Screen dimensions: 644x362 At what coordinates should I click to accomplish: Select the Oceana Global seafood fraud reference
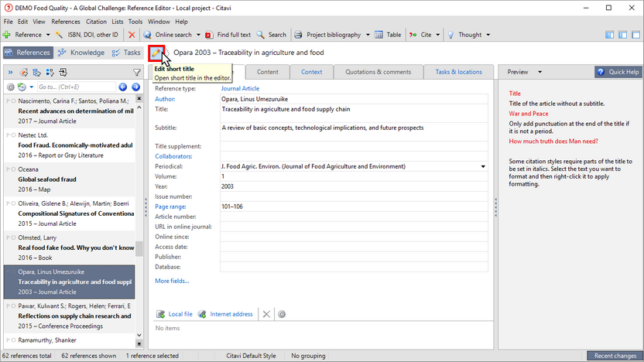pyautogui.click(x=70, y=179)
